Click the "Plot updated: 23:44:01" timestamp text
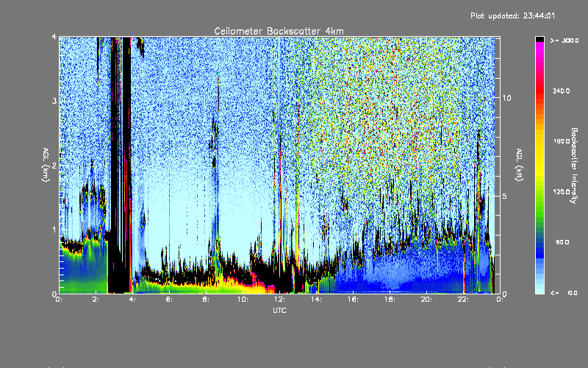The height and width of the screenshot is (368, 588). tap(512, 15)
